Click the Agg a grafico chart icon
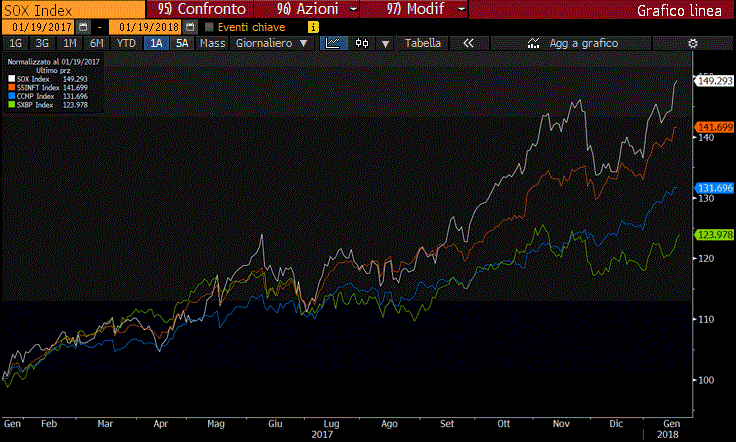Screen dimensions: 736x442 coord(533,43)
